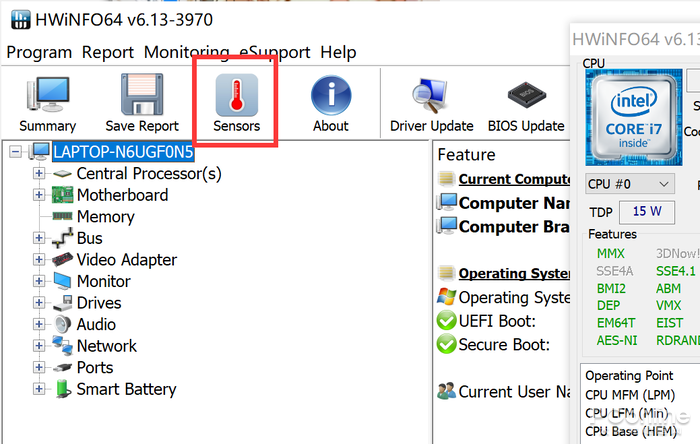Select the Network tree item
This screenshot has width=700, height=444.
coord(106,346)
